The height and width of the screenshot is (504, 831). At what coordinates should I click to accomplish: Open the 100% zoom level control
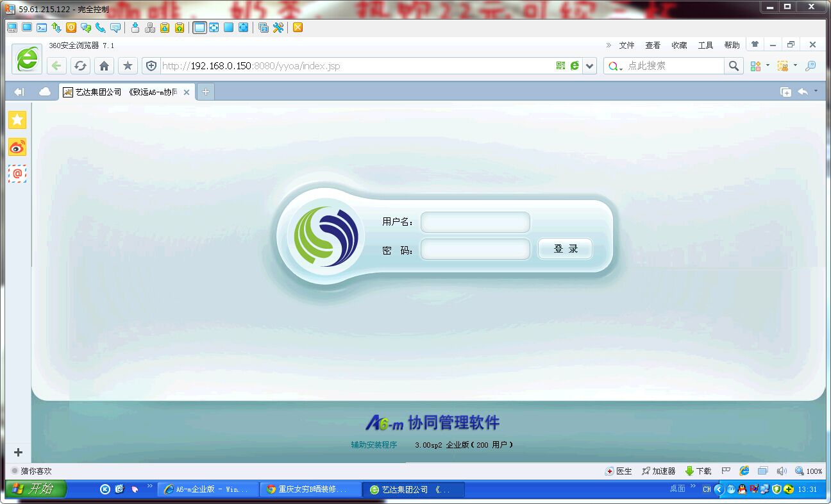tap(808, 471)
